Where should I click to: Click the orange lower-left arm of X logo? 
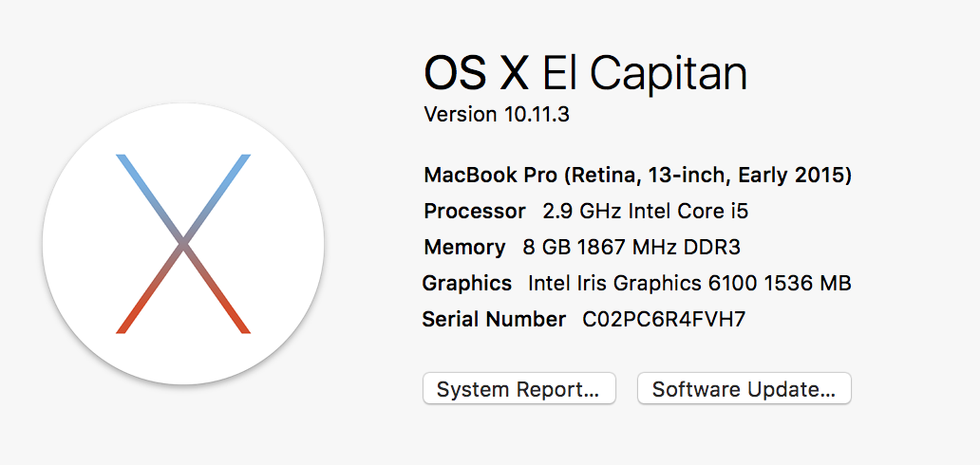(149, 288)
